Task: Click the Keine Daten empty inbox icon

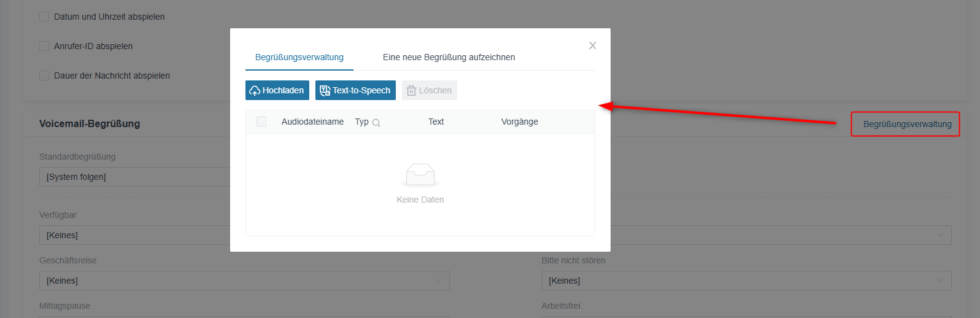Action: (x=420, y=175)
